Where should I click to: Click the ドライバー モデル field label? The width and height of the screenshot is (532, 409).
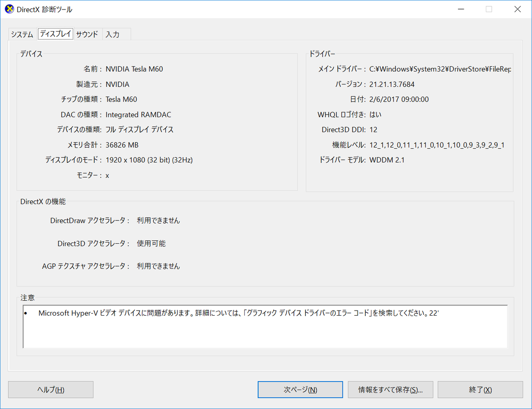342,160
